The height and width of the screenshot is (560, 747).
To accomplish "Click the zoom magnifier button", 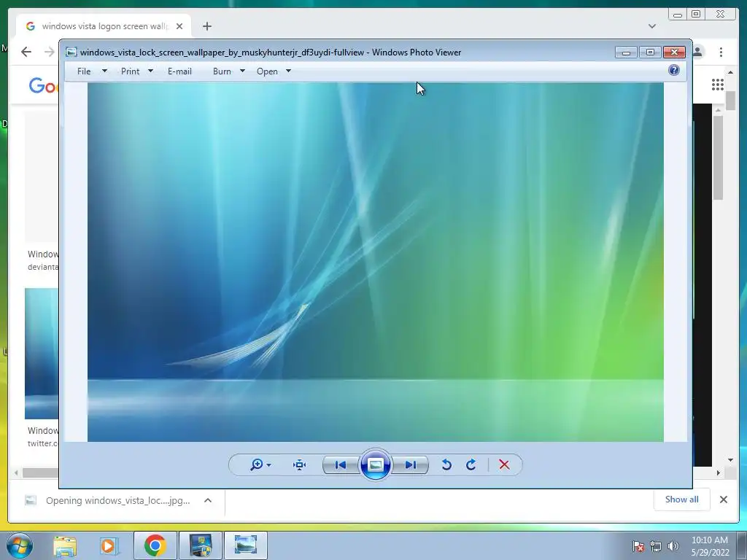I will coord(256,464).
